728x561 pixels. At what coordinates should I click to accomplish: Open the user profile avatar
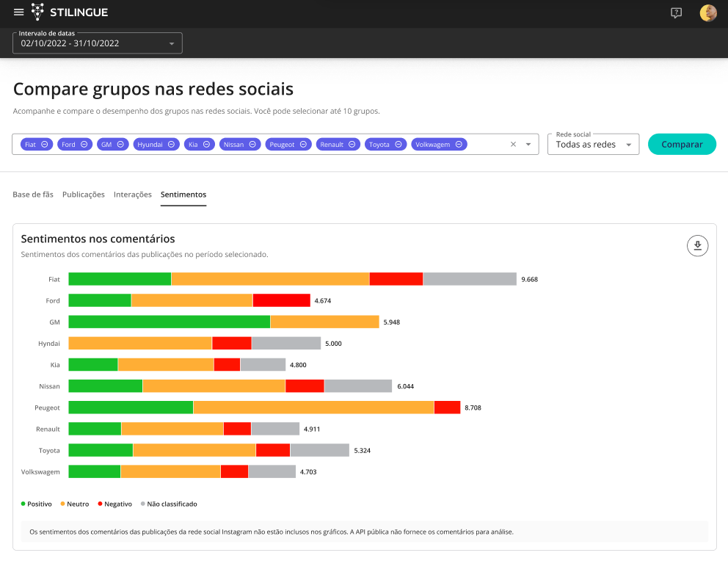coord(707,12)
